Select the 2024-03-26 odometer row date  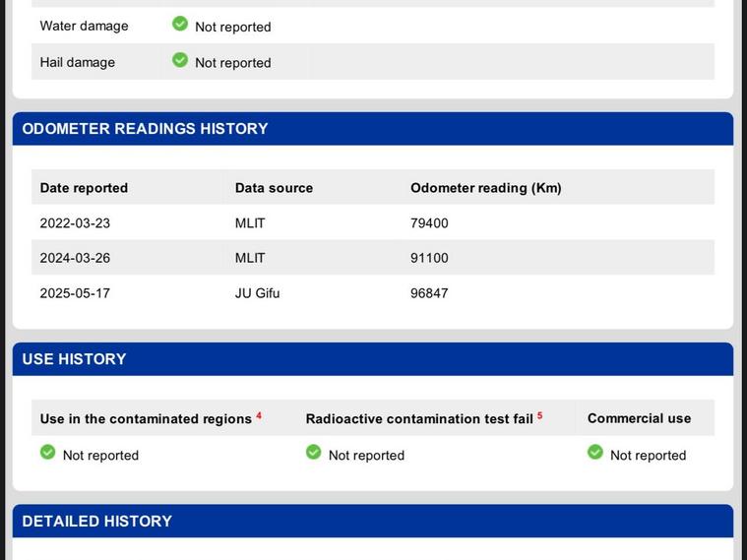pyautogui.click(x=75, y=258)
